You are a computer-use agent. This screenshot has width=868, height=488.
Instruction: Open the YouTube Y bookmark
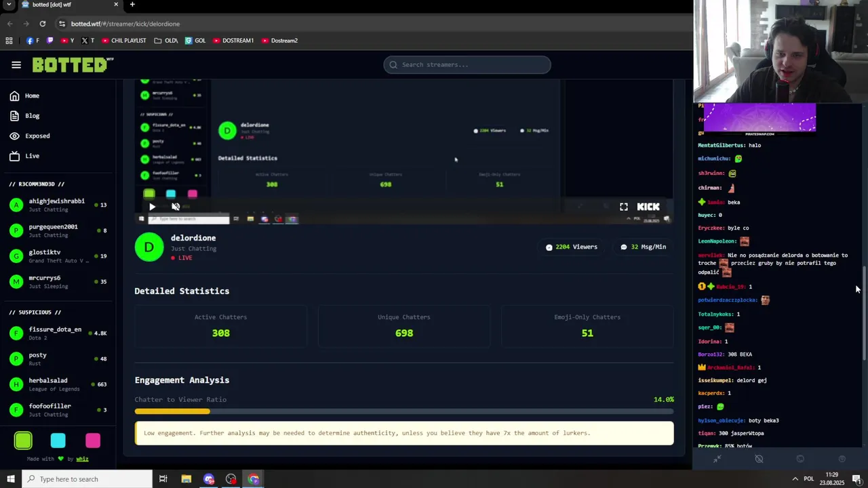pos(68,41)
